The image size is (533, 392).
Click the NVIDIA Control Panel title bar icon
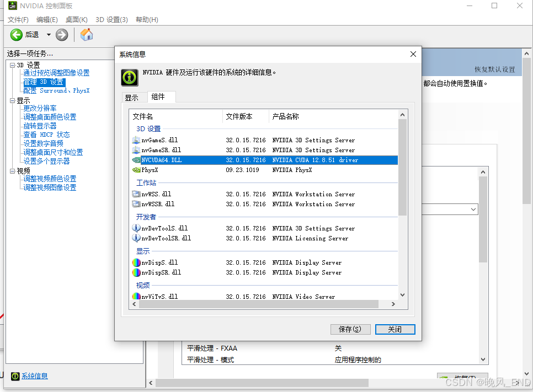(13, 6)
